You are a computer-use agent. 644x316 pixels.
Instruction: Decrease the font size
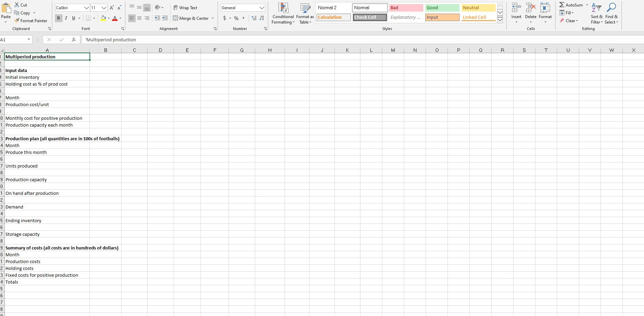[x=119, y=8]
